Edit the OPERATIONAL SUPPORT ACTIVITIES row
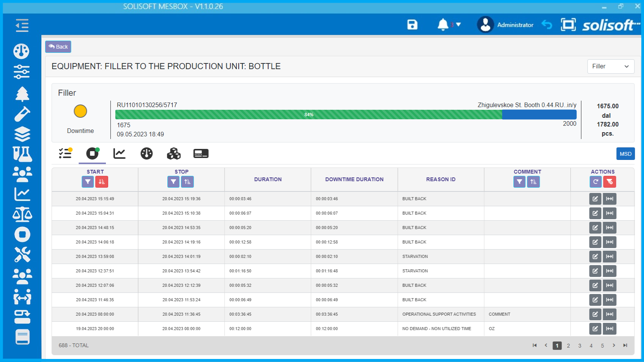The width and height of the screenshot is (644, 362). click(595, 314)
